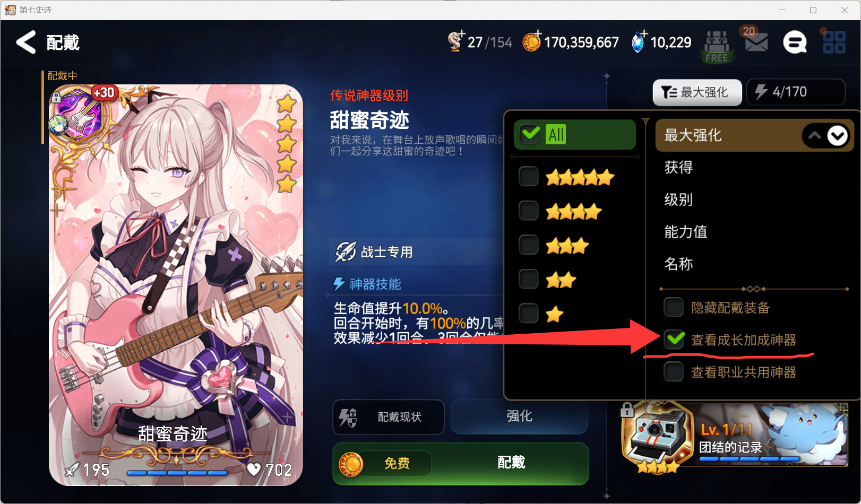Uncheck the All filter checkbox

[x=530, y=134]
